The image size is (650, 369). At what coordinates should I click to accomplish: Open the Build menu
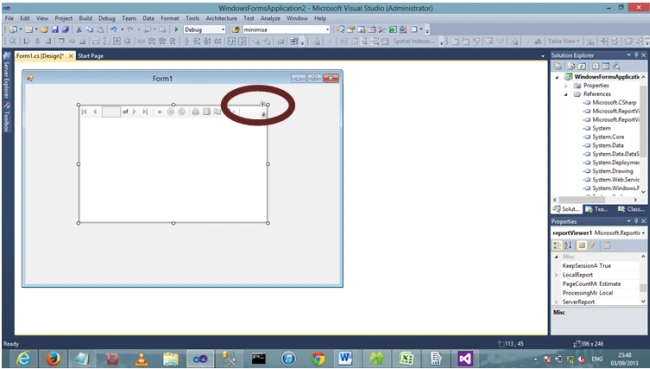pyautogui.click(x=85, y=18)
